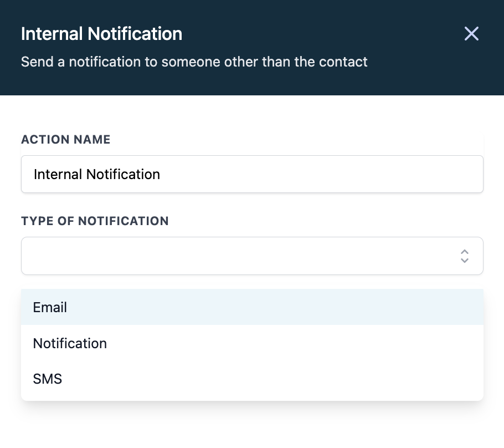Close the Internal Notification panel
The height and width of the screenshot is (448, 504).
click(x=471, y=34)
